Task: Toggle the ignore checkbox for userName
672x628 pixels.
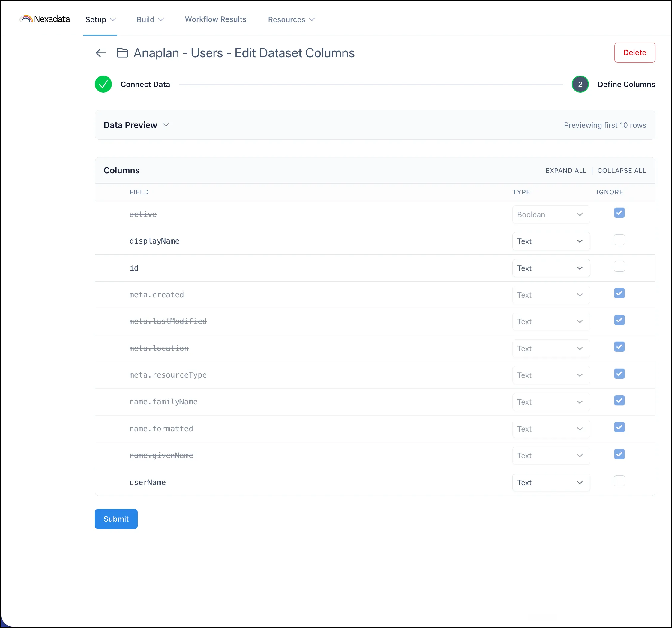Action: (619, 481)
